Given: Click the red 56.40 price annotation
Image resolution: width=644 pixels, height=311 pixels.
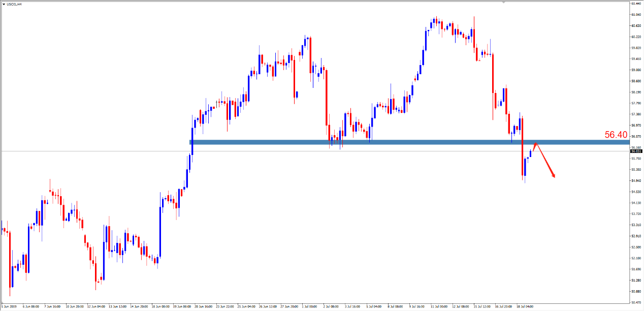Looking at the screenshot, I should point(616,135).
